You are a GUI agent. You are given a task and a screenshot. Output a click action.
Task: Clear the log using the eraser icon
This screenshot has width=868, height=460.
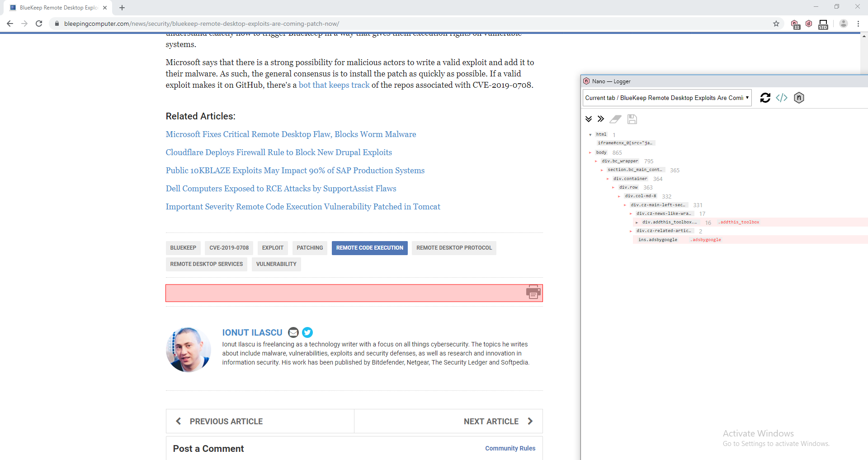point(616,119)
